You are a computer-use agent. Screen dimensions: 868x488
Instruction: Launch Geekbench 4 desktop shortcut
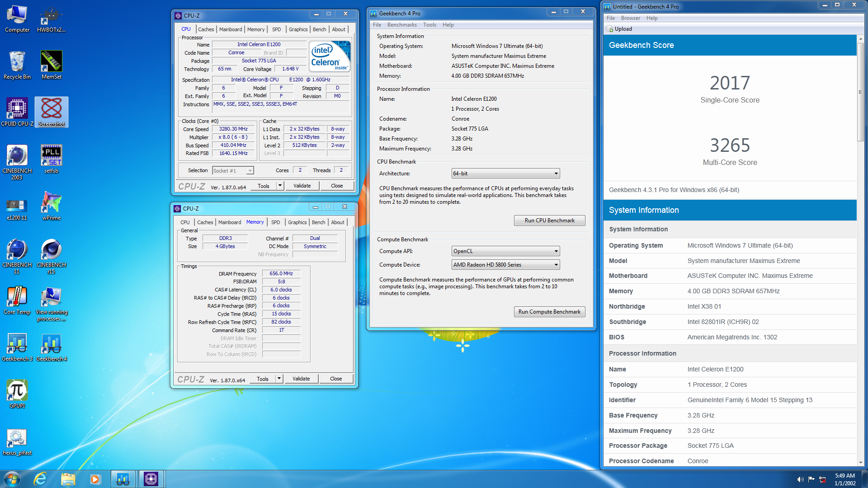[51, 347]
